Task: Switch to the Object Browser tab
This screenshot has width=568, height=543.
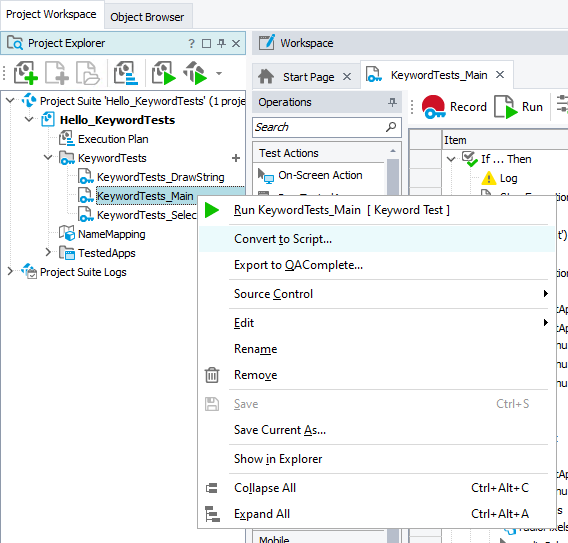Action: (x=147, y=17)
